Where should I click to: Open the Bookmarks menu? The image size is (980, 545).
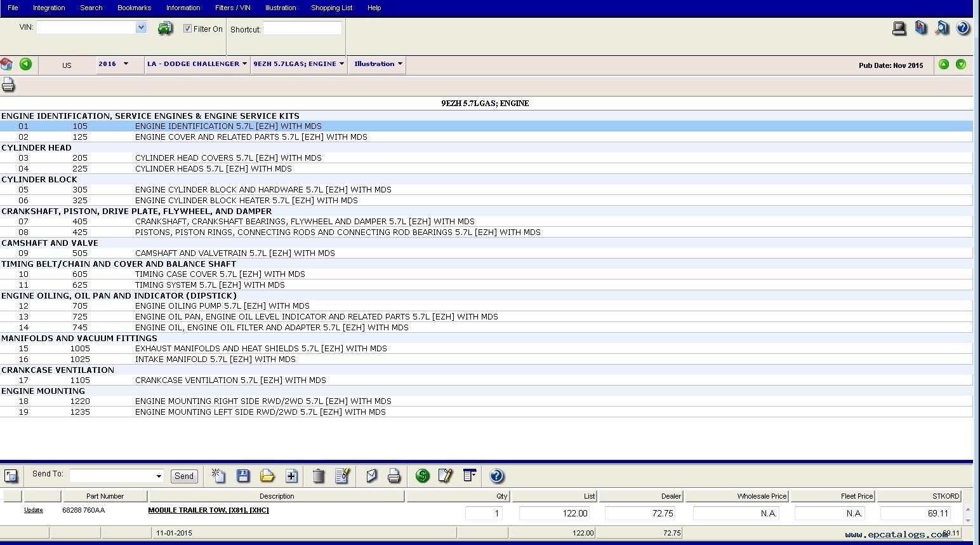coord(134,8)
